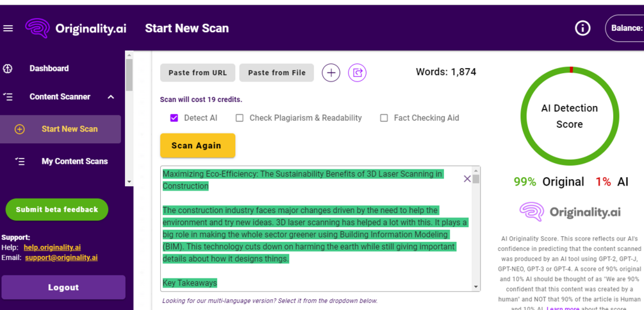Image resolution: width=644 pixels, height=310 pixels.
Task: Click the Paste from File button
Action: 277,73
